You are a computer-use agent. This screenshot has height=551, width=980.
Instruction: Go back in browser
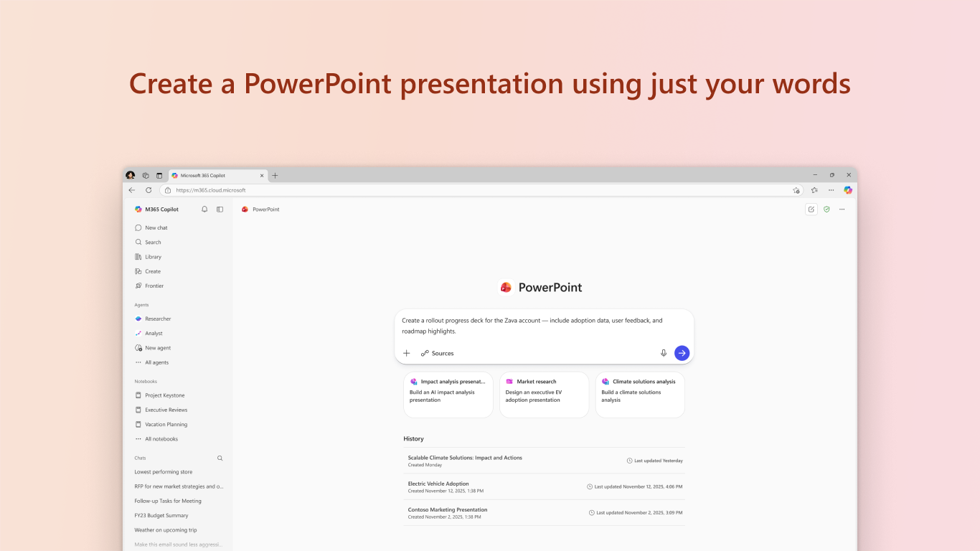pos(132,190)
